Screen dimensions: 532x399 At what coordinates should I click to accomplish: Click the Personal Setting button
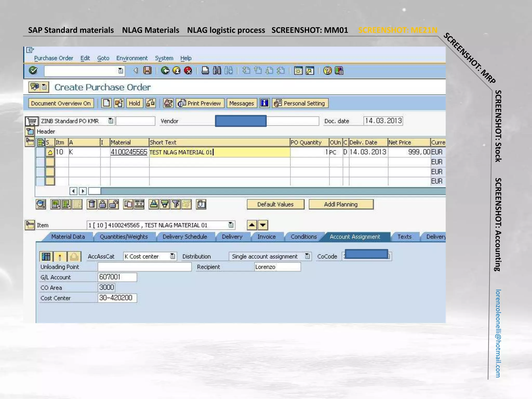coord(300,103)
